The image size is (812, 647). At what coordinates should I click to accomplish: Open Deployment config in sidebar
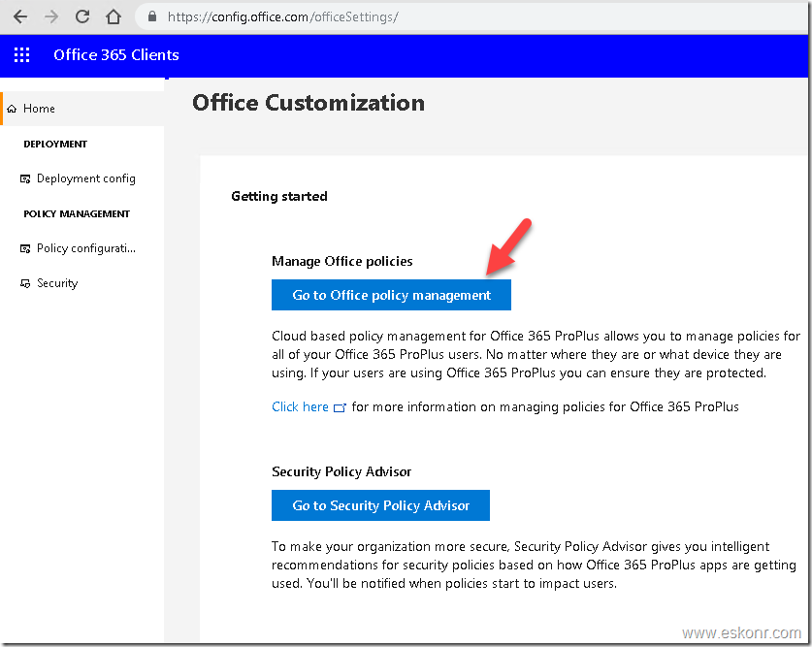(x=86, y=178)
